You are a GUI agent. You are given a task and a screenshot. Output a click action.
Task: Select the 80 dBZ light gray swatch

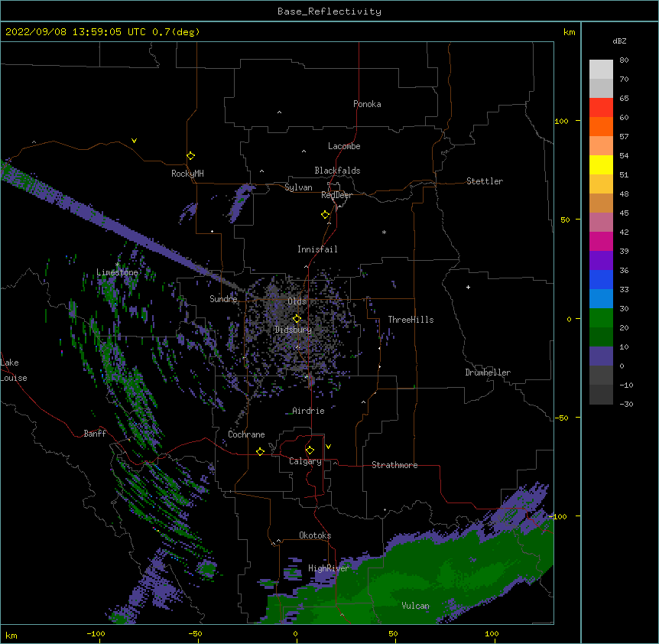pyautogui.click(x=601, y=70)
